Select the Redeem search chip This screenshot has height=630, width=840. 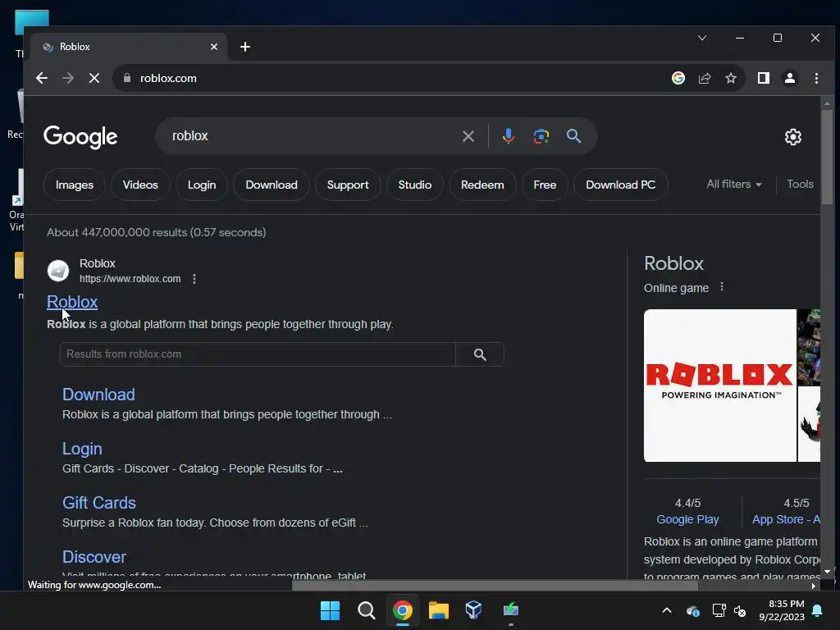[482, 185]
